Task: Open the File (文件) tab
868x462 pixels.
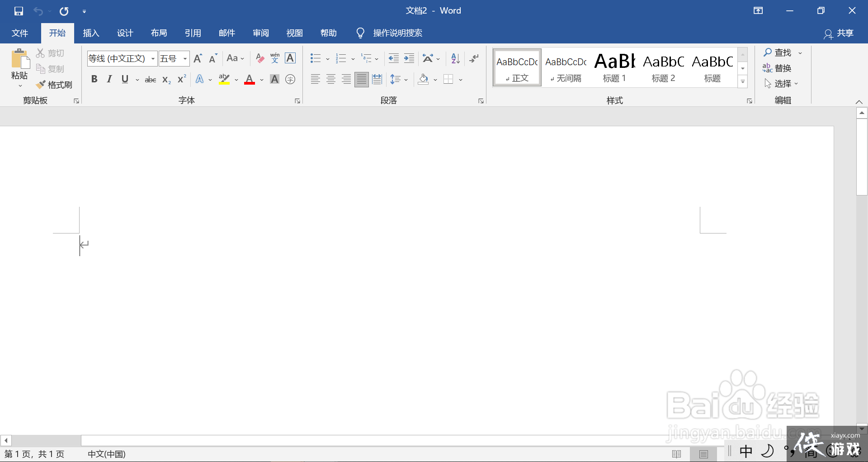Action: 20,33
